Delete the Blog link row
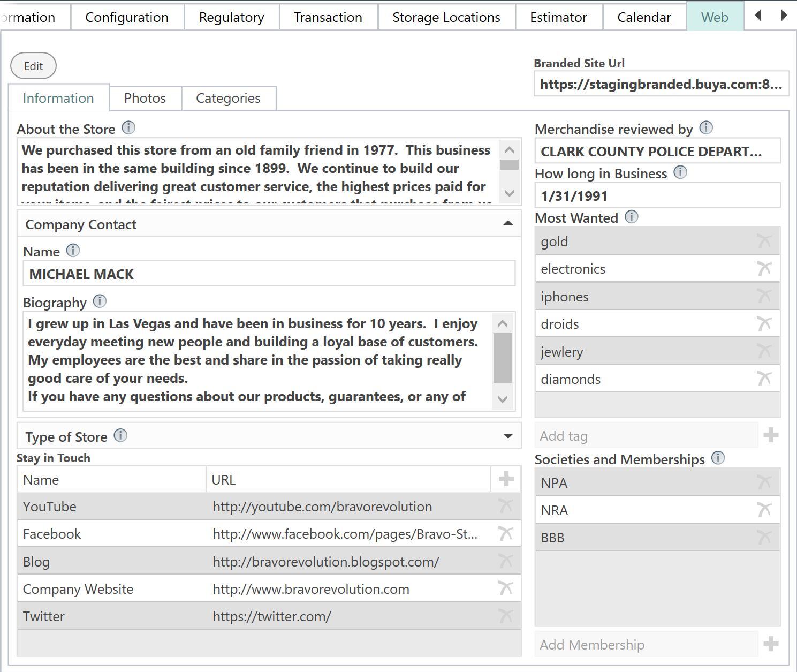Screen dimensions: 797x672 506,561
